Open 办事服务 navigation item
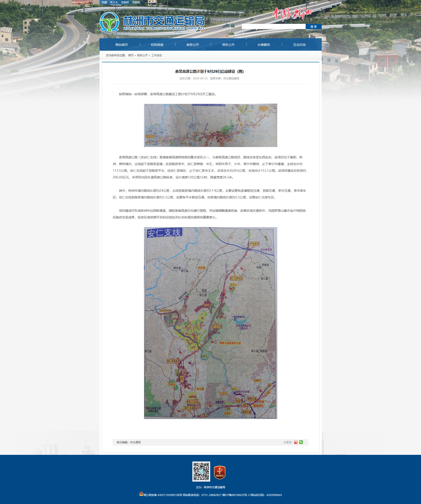 click(264, 45)
